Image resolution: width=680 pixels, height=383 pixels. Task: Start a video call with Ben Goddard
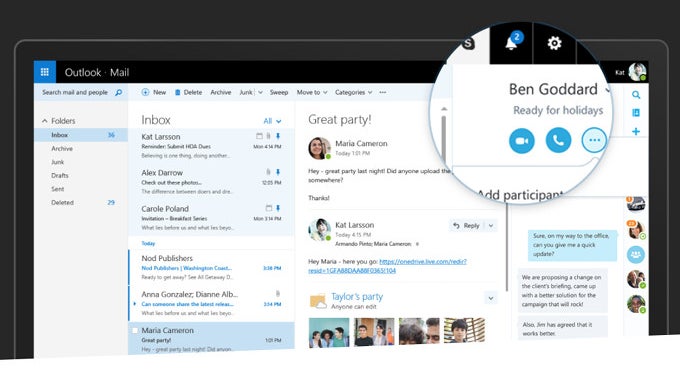point(521,141)
